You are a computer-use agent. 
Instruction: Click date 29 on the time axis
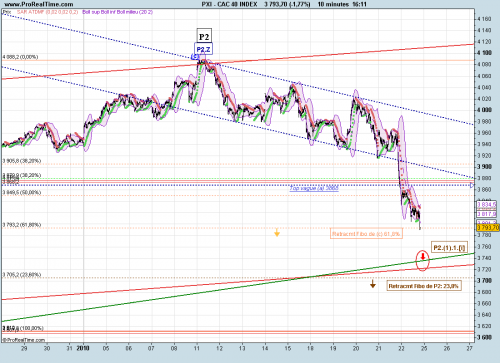(24, 348)
